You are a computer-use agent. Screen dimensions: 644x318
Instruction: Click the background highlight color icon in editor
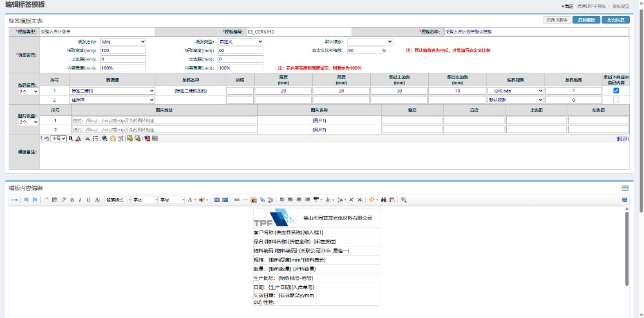point(201,200)
